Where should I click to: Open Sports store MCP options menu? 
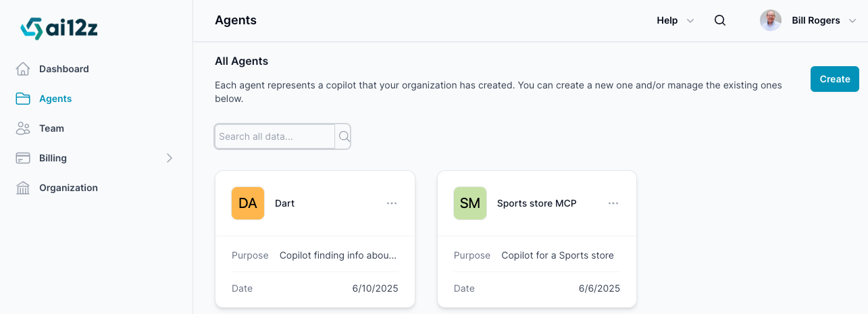(x=613, y=203)
